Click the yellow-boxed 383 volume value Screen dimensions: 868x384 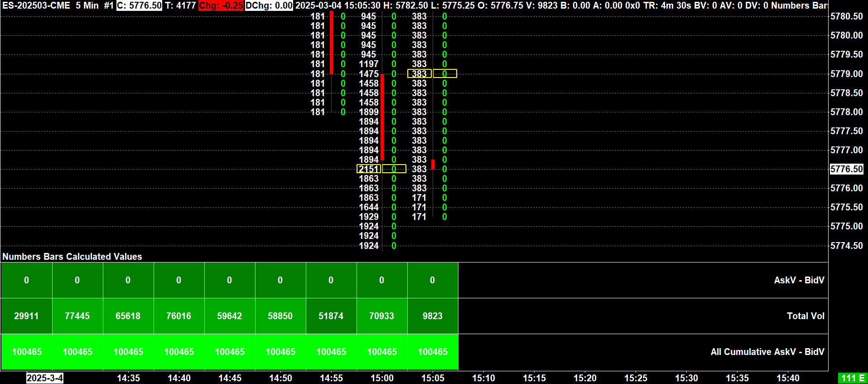420,74
